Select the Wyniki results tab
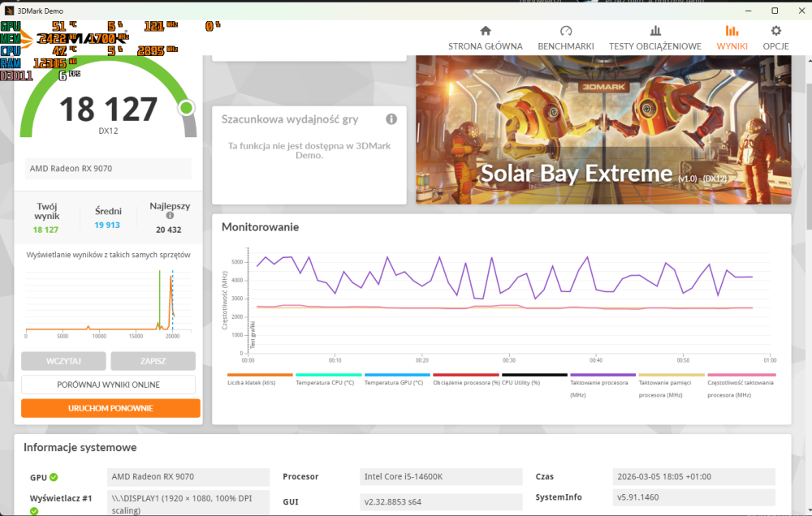The width and height of the screenshot is (812, 516). click(732, 37)
